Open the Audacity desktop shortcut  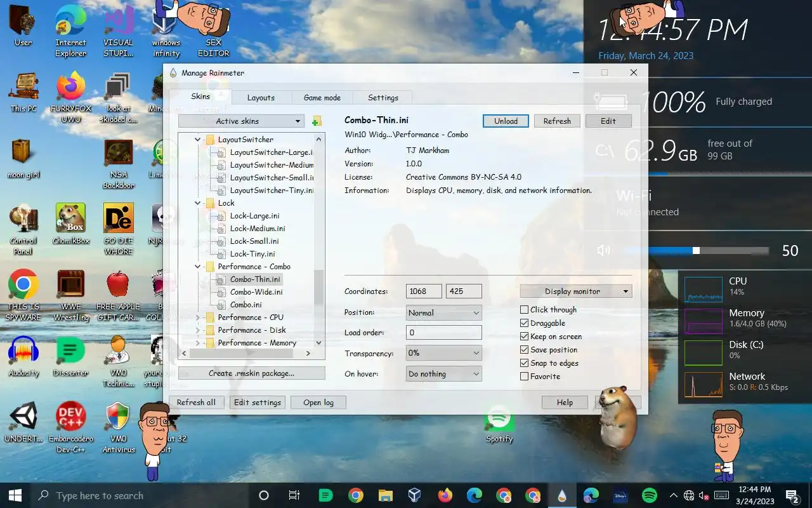coord(23,356)
